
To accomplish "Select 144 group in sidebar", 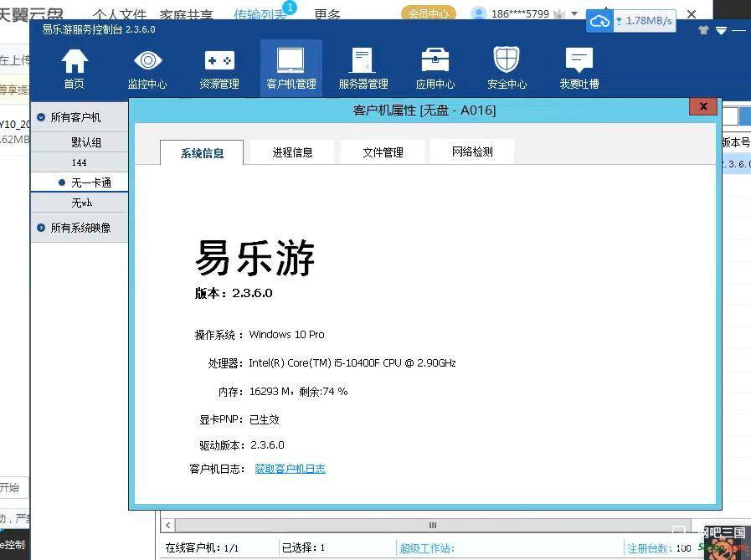I will pos(80,162).
